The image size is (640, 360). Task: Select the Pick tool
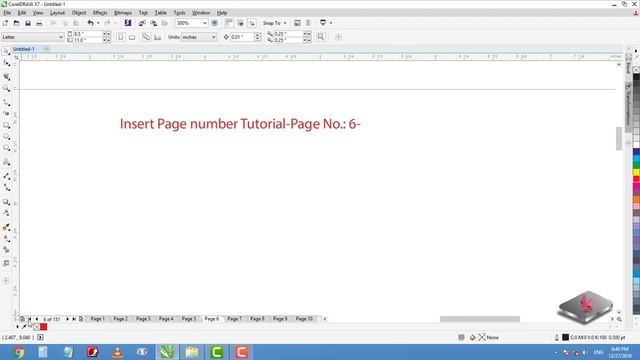(x=6, y=51)
